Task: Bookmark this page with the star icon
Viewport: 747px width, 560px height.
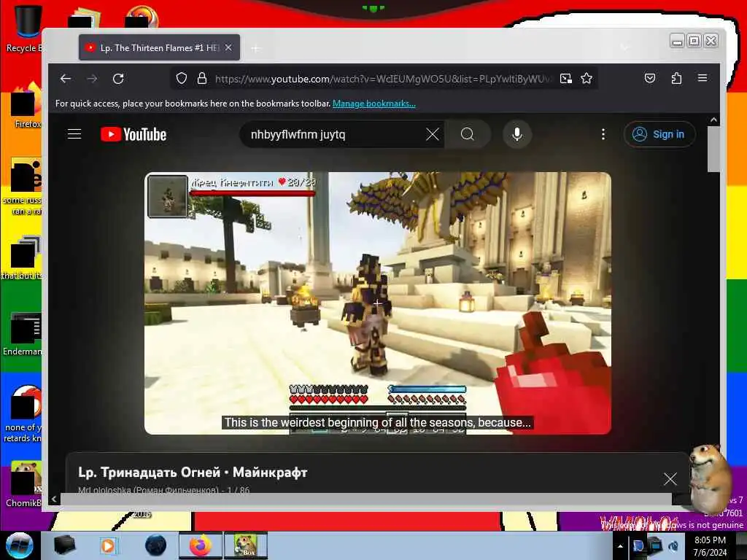Action: pyautogui.click(x=587, y=79)
